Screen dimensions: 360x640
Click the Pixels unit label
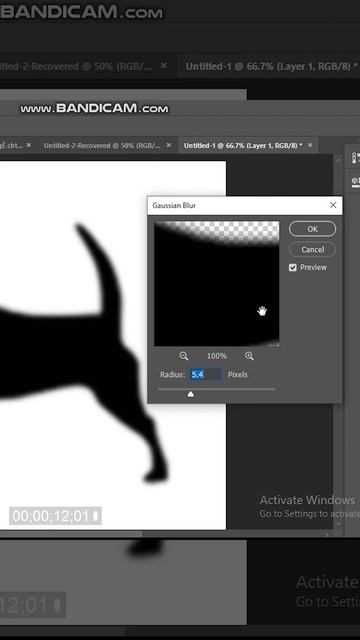[238, 374]
